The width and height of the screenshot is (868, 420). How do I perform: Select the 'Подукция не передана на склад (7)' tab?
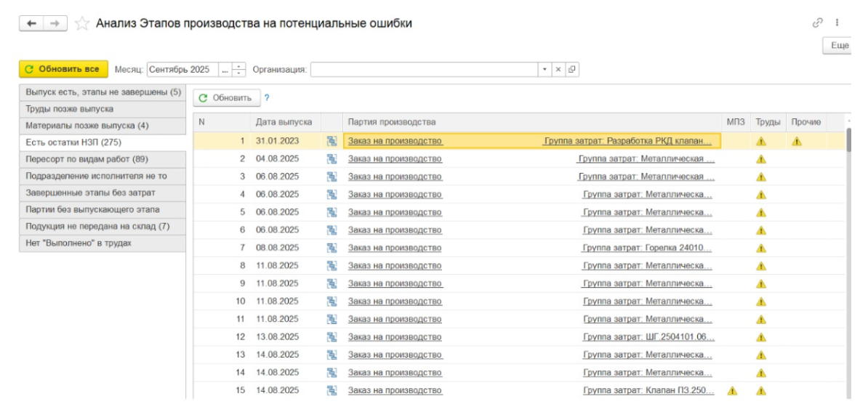[103, 226]
